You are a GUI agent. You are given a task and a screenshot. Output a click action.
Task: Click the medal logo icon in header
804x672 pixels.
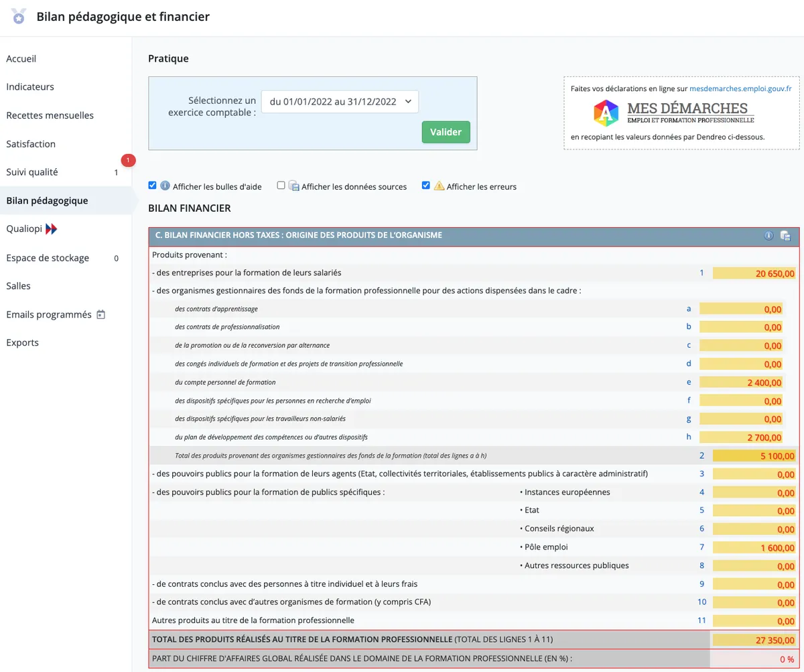(19, 16)
